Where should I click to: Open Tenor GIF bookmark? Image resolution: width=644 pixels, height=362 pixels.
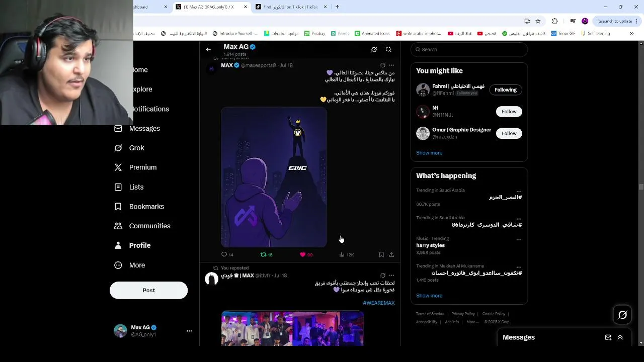click(563, 34)
